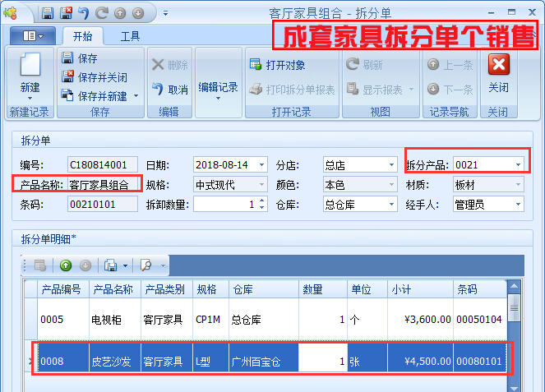Click the green up arrow in detail toolbar
Screen dimensions: 545x392
click(66, 265)
